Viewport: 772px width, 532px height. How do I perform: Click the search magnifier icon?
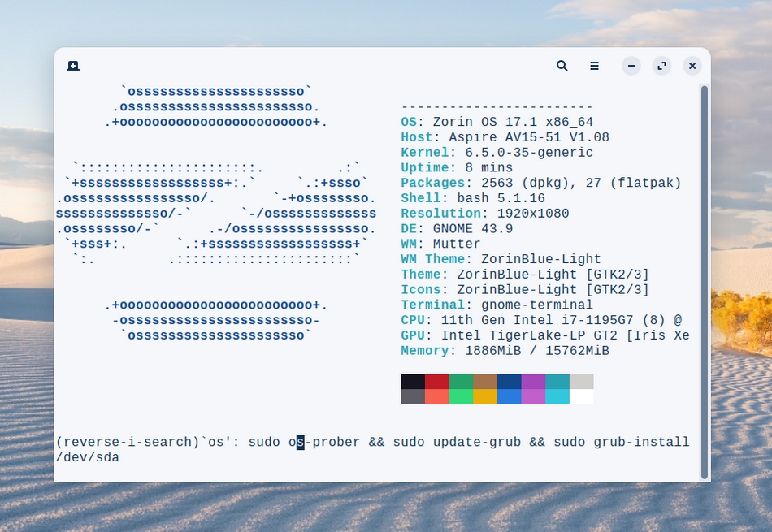tap(562, 66)
